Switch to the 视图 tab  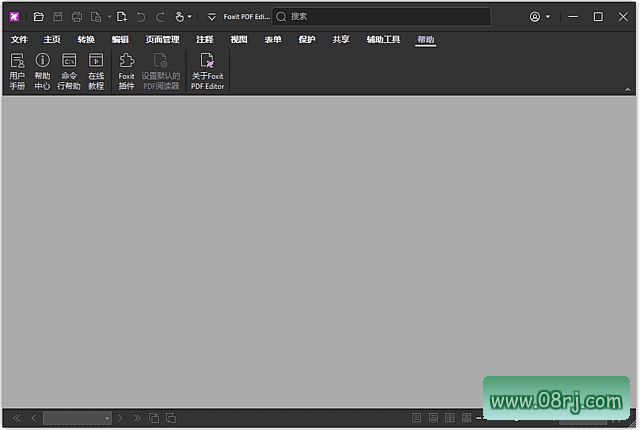(239, 39)
